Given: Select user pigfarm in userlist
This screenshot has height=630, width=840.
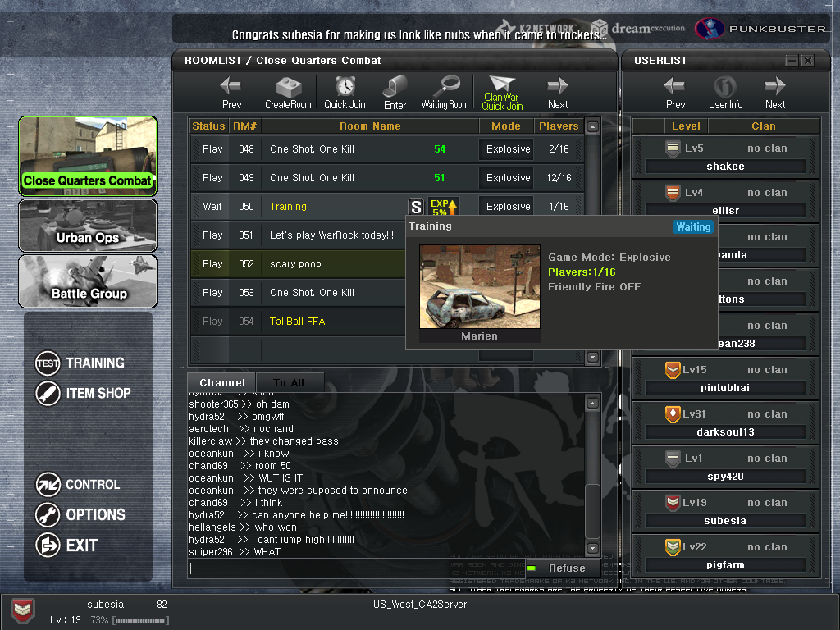Looking at the screenshot, I should pyautogui.click(x=725, y=556).
